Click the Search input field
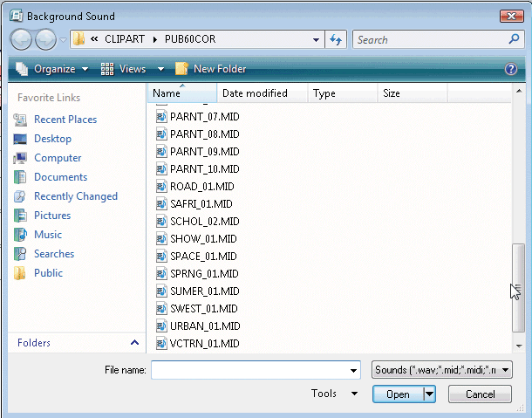The width and height of the screenshot is (532, 418). [434, 39]
